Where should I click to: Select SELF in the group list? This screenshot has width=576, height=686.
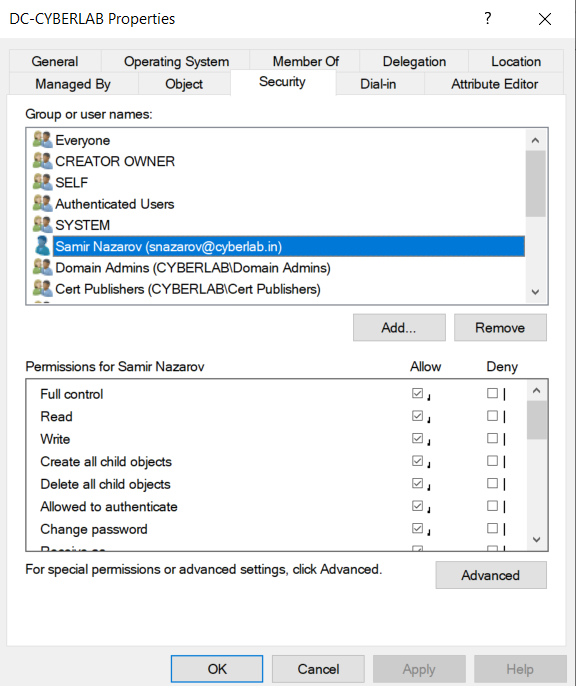(x=72, y=182)
